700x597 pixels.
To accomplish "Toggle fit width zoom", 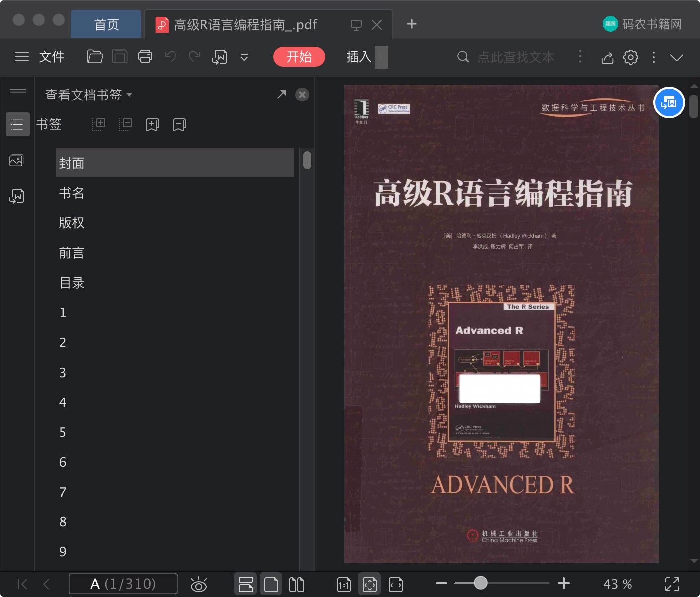I will 396,585.
